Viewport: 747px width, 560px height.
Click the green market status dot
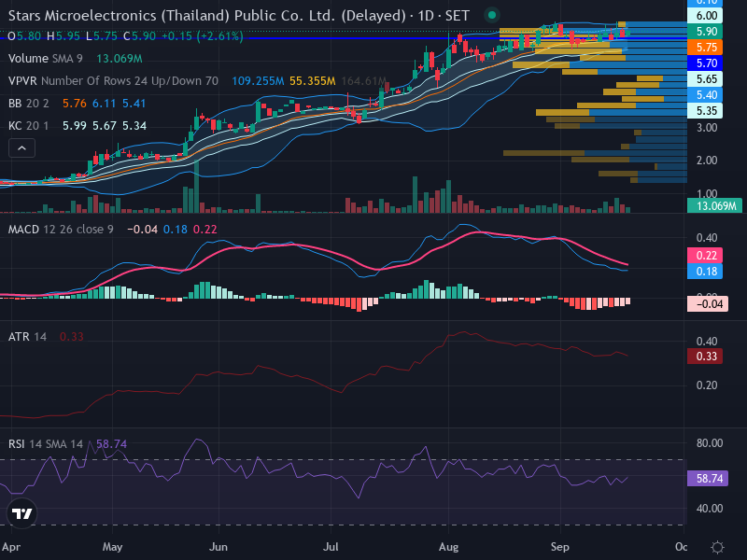(492, 16)
